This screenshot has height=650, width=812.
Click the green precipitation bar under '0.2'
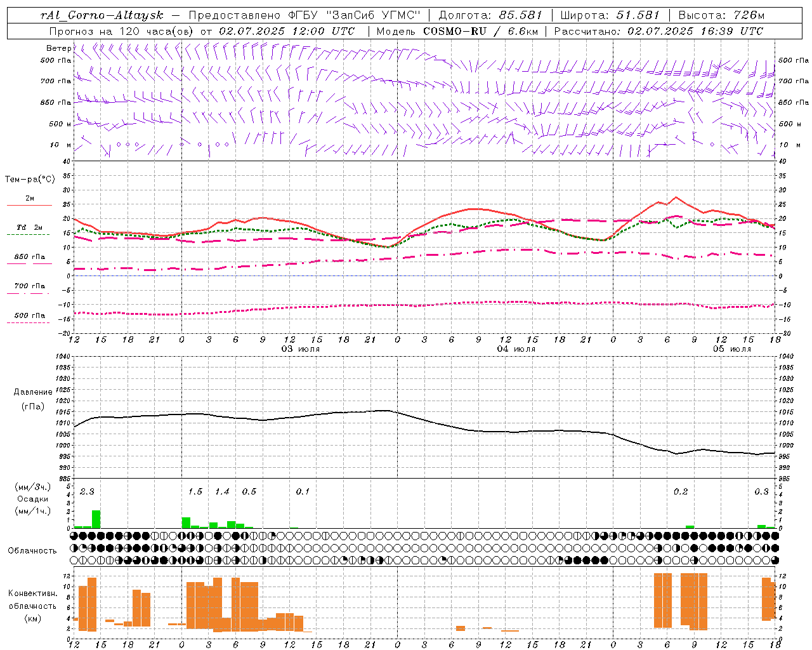(690, 527)
